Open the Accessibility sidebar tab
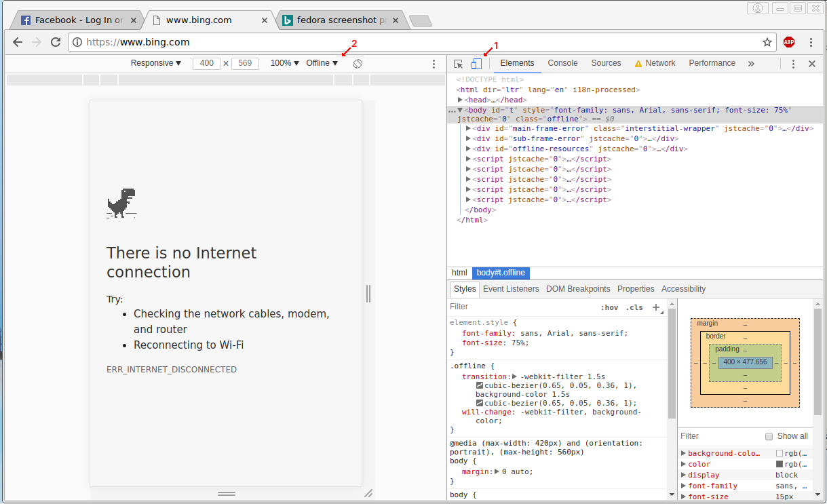Image resolution: width=827 pixels, height=504 pixels. (684, 289)
